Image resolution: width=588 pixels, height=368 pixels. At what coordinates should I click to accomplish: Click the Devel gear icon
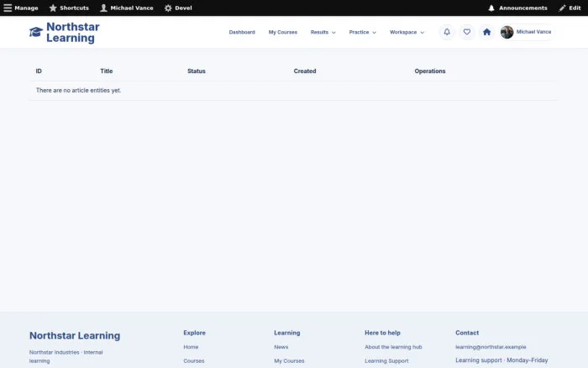[x=168, y=8]
